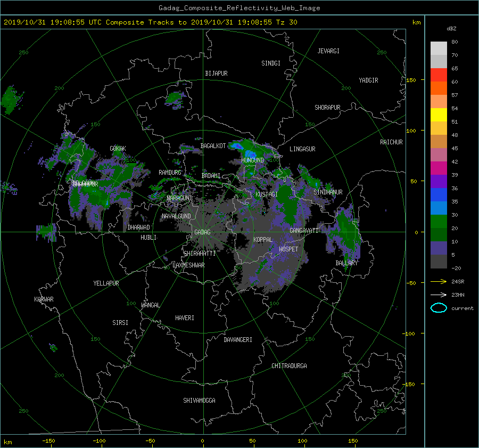The image size is (479, 448).
Task: Click the LAXMESHWAR city label
Action: (x=188, y=265)
